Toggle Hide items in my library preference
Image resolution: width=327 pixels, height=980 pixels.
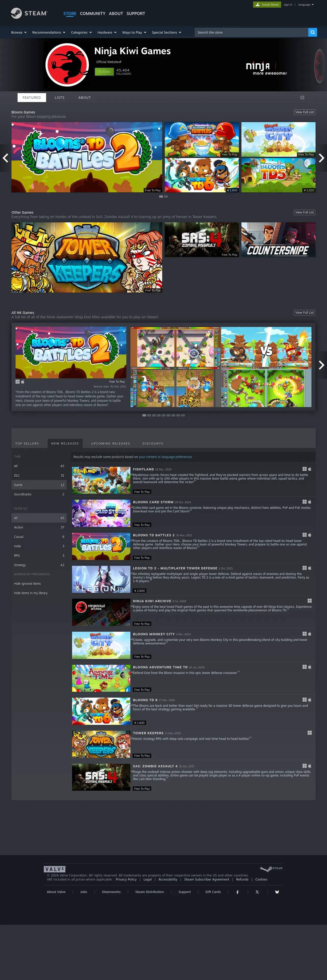(x=39, y=594)
